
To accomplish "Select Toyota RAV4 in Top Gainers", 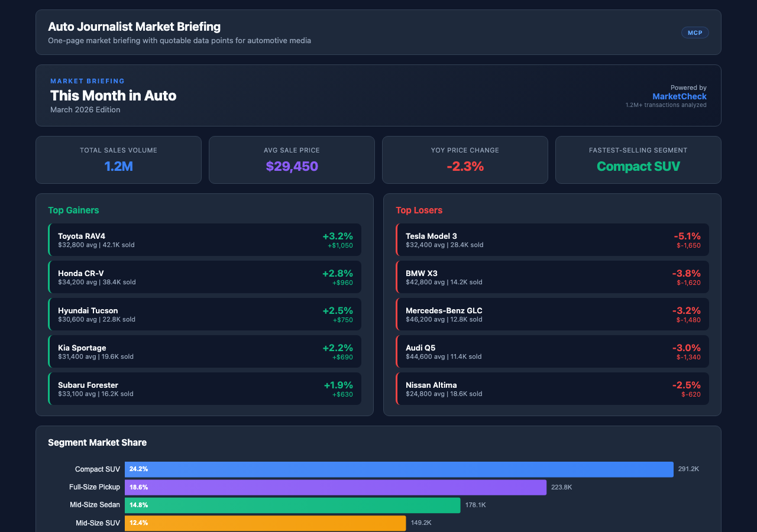I will click(205, 239).
